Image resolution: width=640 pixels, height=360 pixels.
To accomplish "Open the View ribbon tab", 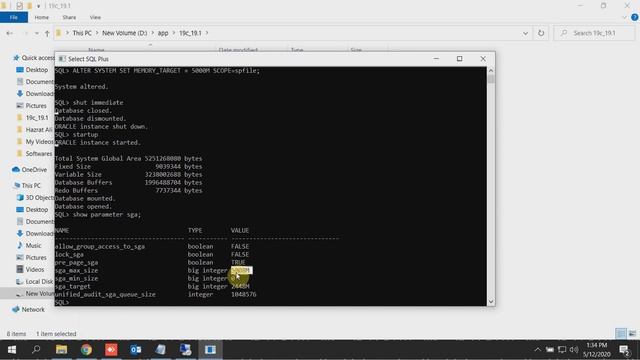I will pyautogui.click(x=95, y=18).
